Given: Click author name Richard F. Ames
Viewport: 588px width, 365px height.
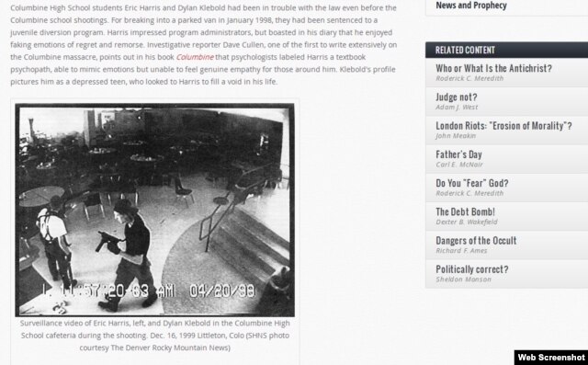Looking at the screenshot, I should (x=461, y=251).
